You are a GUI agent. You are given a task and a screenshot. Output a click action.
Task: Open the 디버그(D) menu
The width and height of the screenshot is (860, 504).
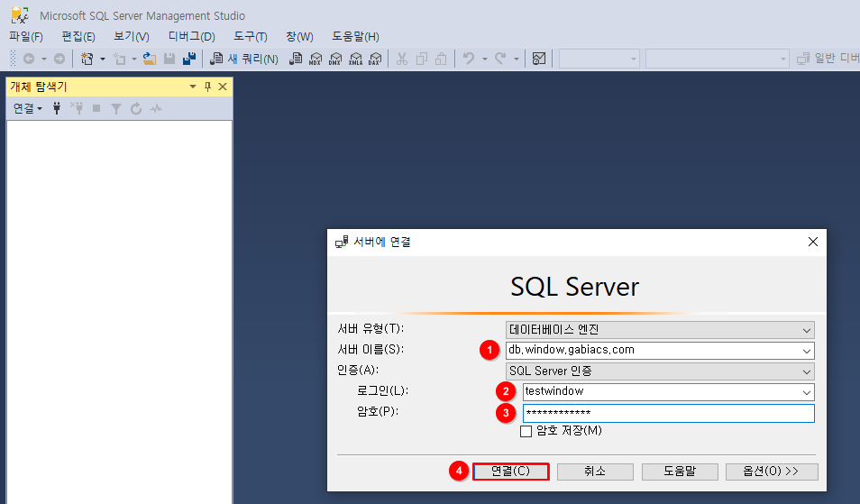(191, 37)
